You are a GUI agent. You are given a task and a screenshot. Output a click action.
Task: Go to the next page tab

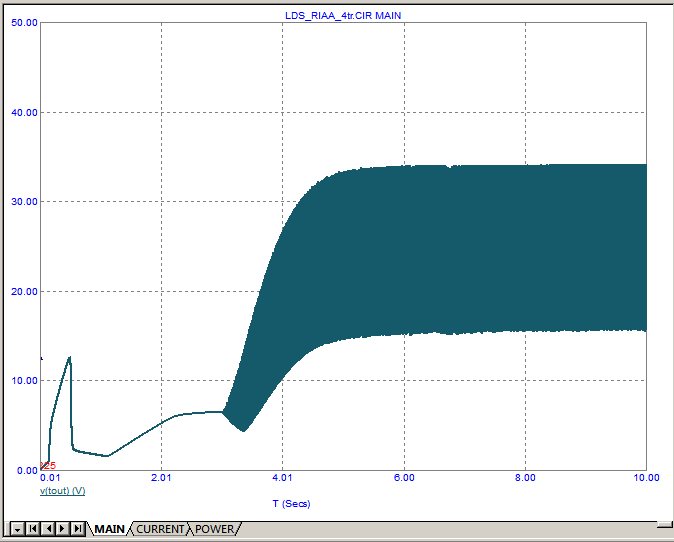click(x=63, y=529)
